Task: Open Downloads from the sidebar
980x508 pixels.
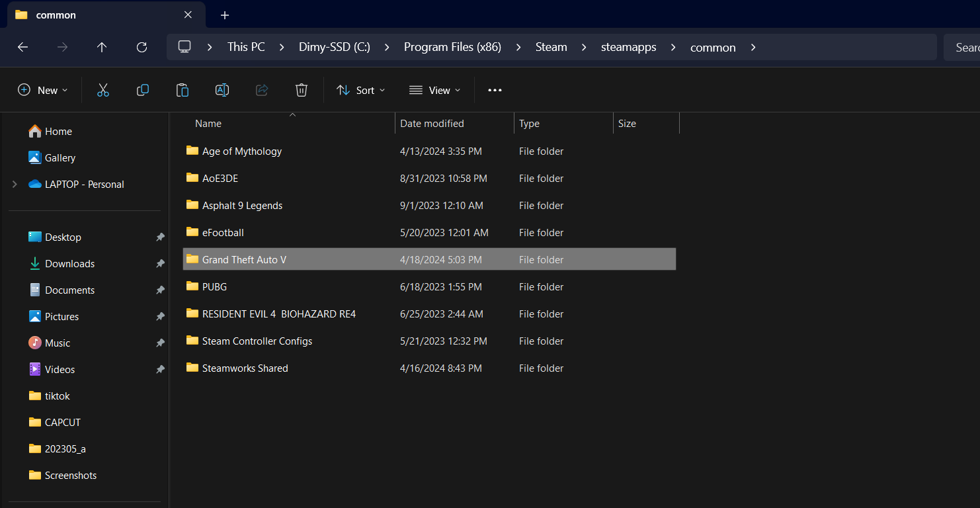Action: tap(69, 263)
